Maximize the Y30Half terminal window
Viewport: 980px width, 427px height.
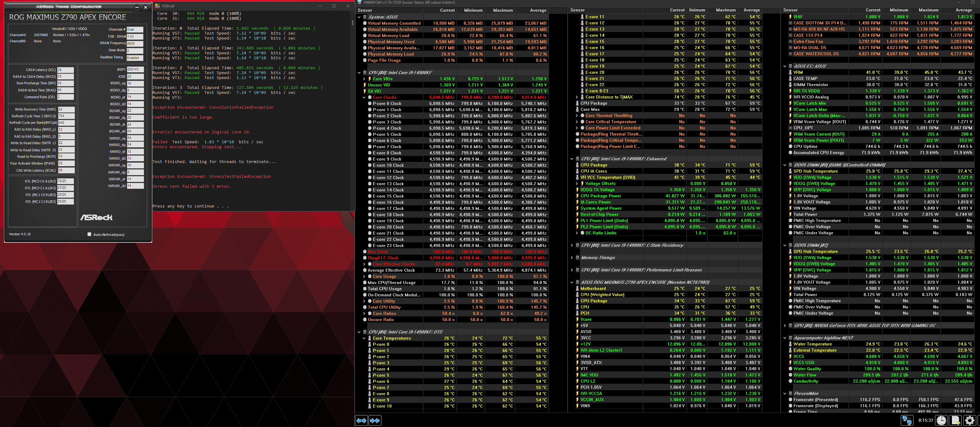tap(334, 6)
